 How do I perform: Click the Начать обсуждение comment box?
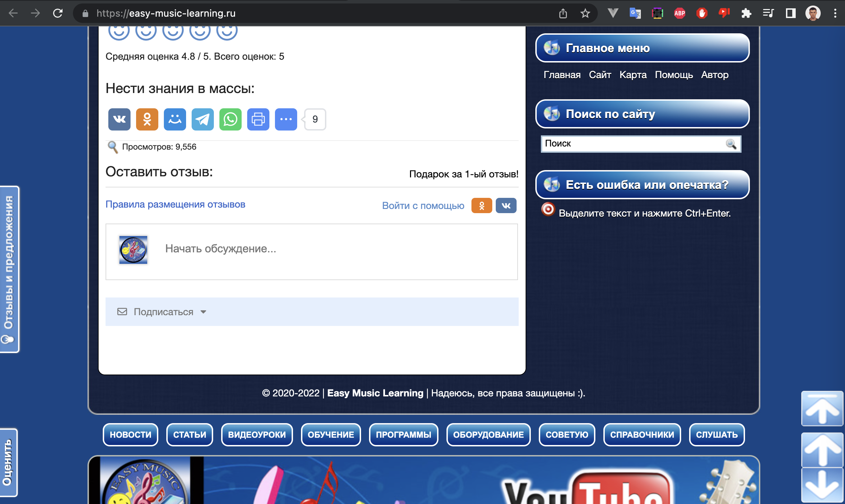[x=311, y=252]
